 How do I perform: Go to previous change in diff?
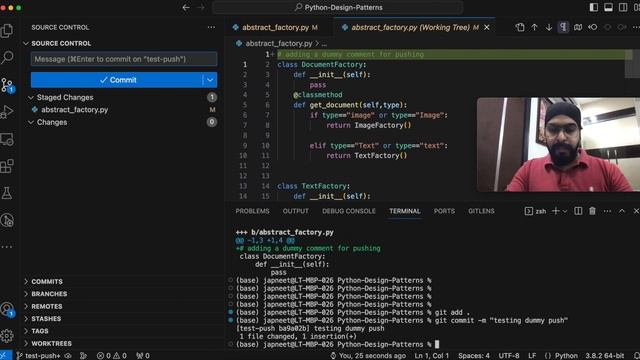point(534,27)
